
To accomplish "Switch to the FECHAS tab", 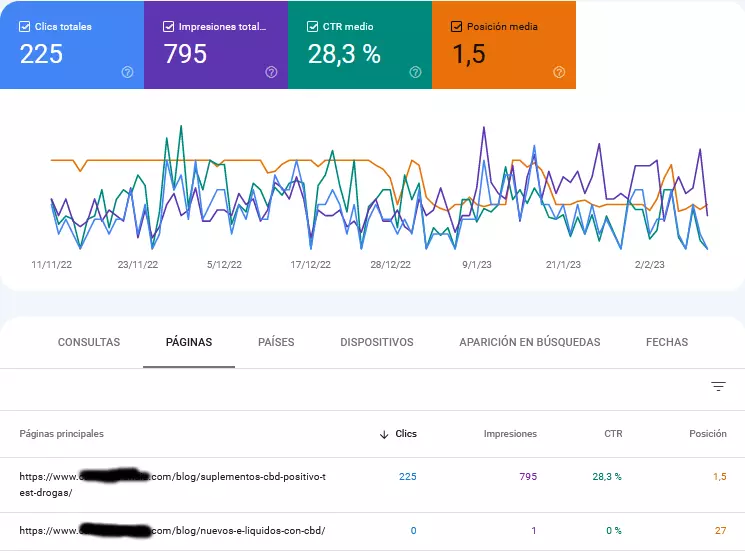I will (667, 342).
